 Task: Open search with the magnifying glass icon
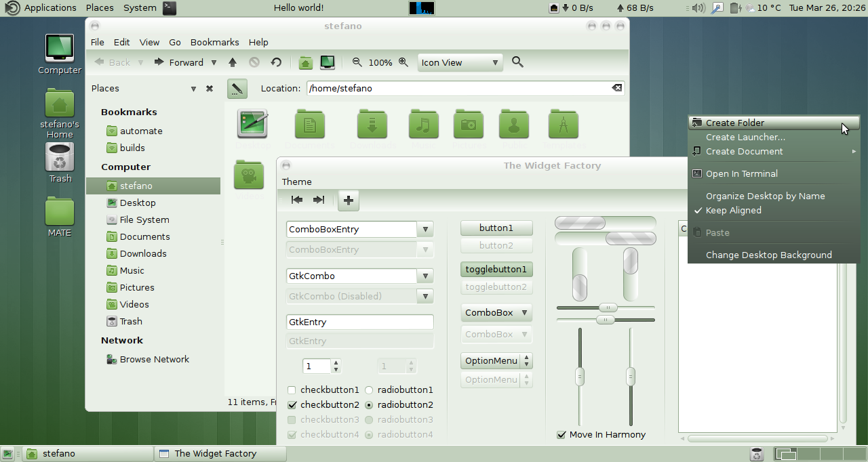[517, 62]
